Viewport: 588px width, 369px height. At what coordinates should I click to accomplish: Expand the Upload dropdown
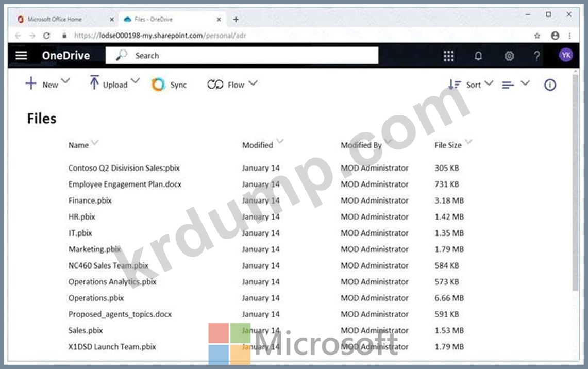136,80
